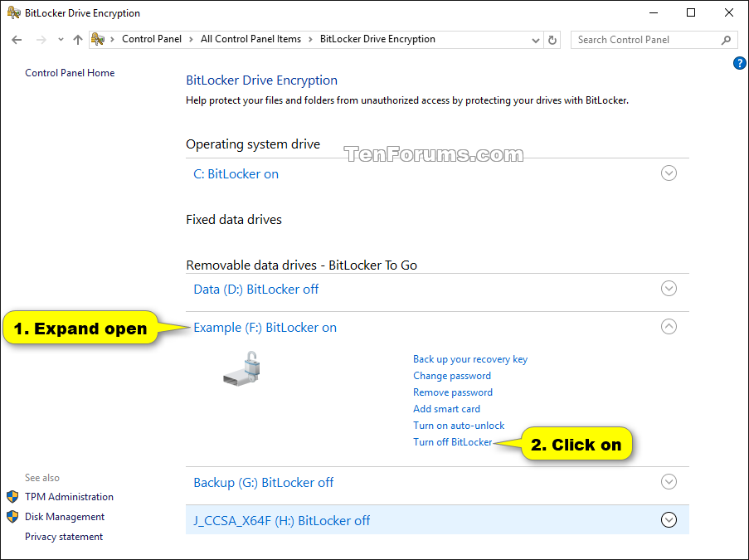
Task: Open Disk Management link
Action: pos(65,517)
